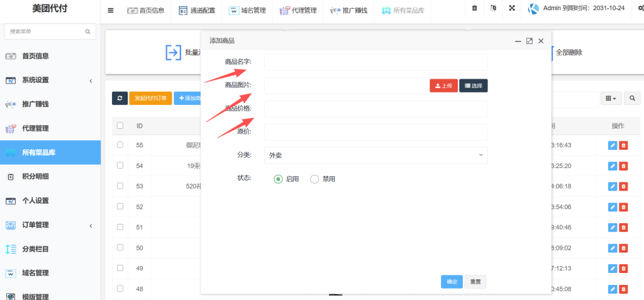
Task: Click the 原价 input field
Action: pos(376,132)
